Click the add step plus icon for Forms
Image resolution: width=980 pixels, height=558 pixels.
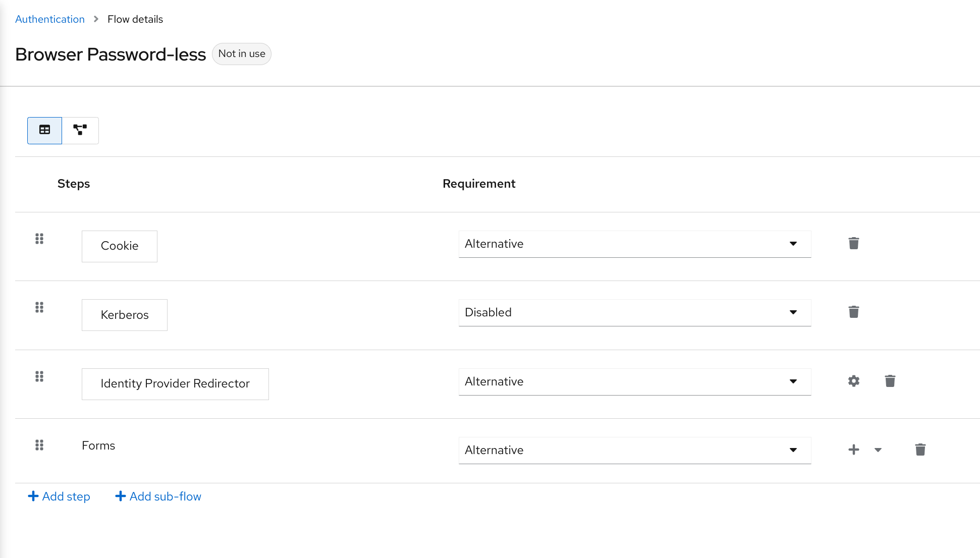click(853, 450)
